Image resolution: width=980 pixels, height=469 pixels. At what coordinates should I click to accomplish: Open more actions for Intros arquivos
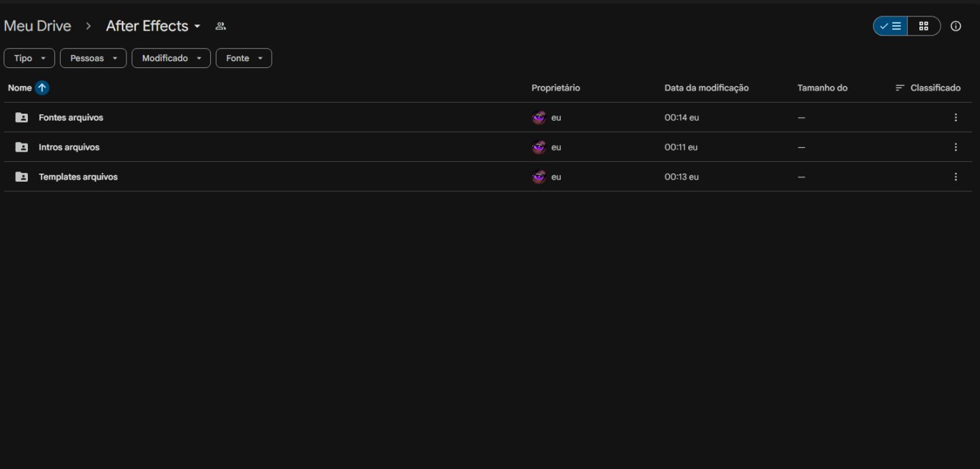pyautogui.click(x=955, y=147)
